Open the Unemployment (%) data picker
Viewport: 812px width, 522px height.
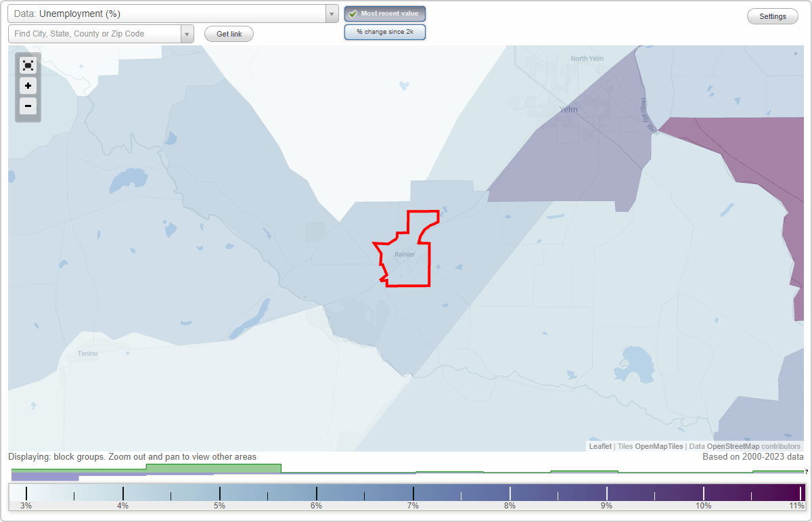click(x=169, y=13)
